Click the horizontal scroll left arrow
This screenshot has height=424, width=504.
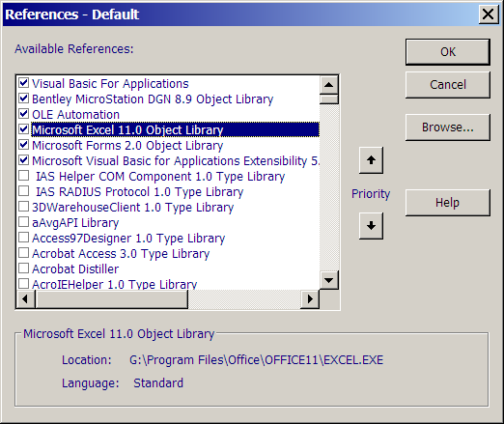coord(25,299)
